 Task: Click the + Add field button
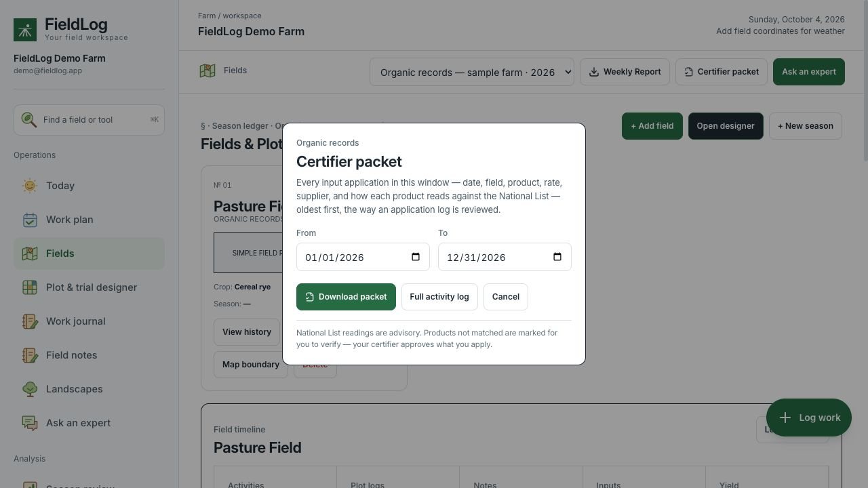tap(652, 126)
